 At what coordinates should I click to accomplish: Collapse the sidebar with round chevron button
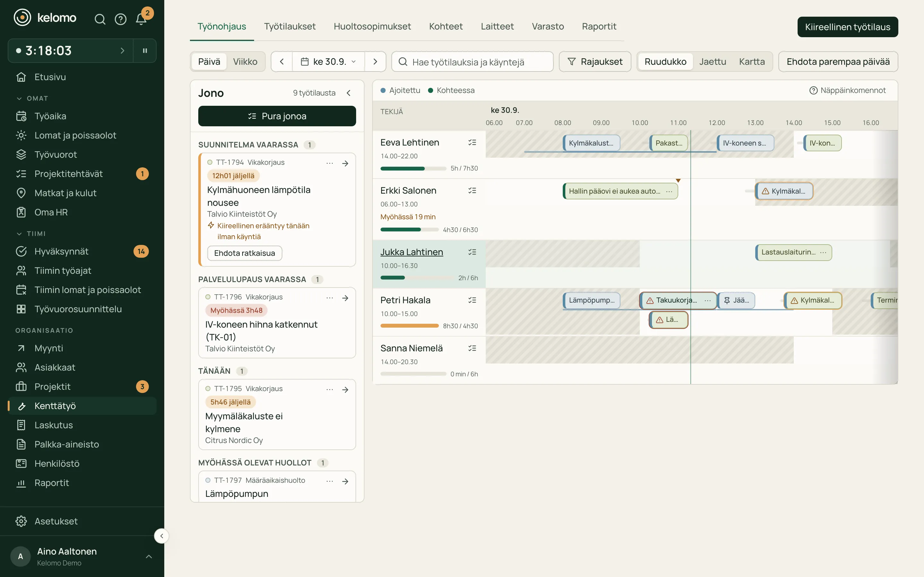tap(161, 536)
